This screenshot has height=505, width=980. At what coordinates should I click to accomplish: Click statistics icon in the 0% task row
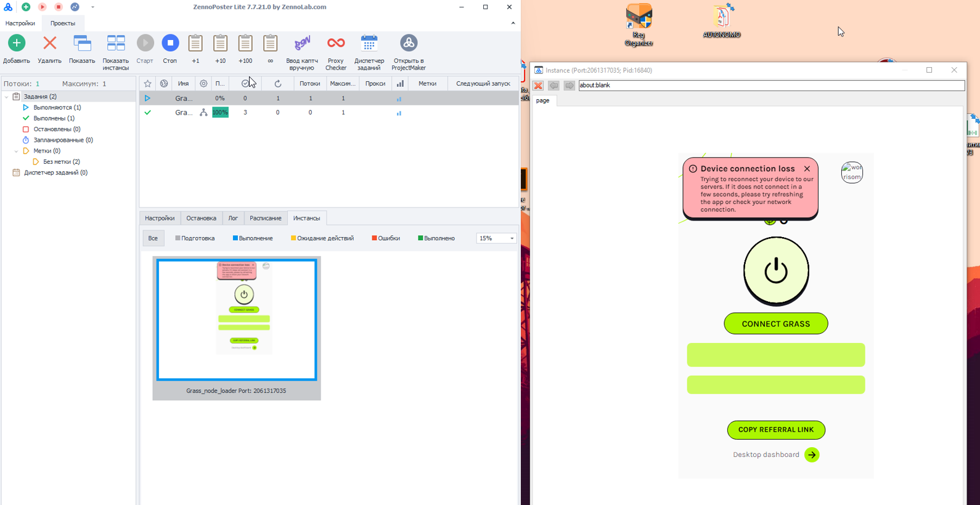[x=399, y=99]
